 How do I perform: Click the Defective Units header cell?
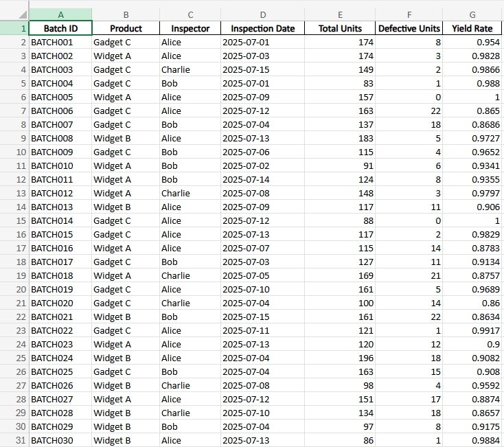(x=409, y=28)
